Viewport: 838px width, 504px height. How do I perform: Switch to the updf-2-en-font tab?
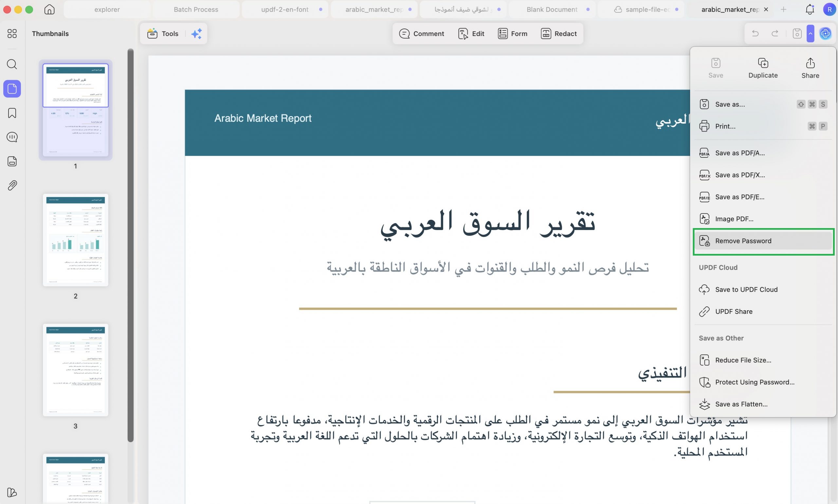(285, 9)
